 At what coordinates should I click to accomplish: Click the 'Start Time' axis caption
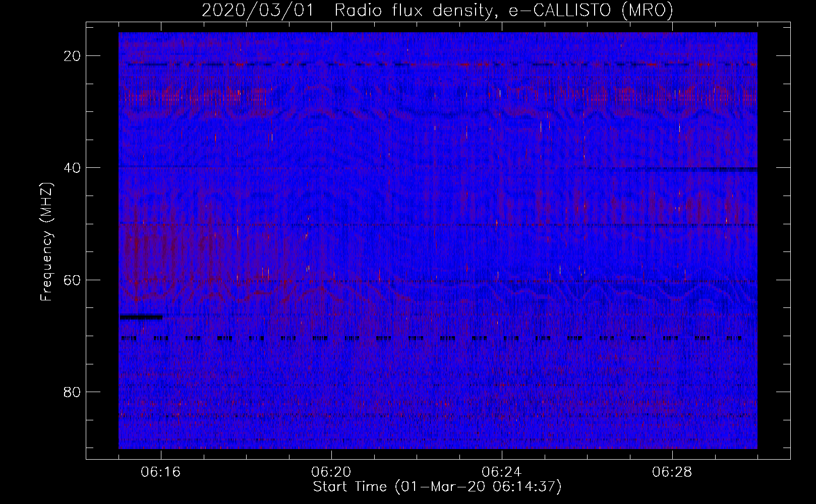[x=437, y=487]
